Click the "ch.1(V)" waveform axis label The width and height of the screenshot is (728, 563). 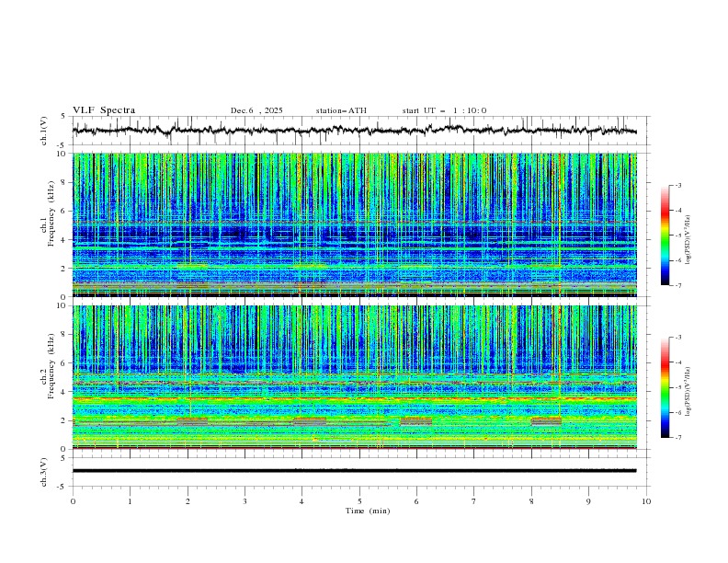click(43, 131)
